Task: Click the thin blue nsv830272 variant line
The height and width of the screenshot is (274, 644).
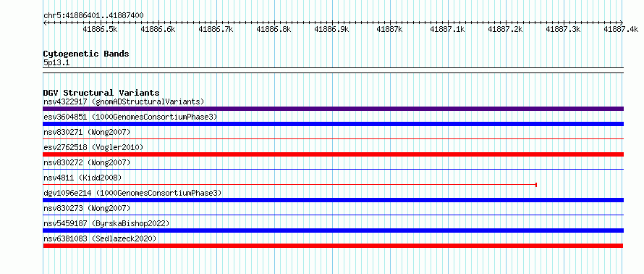Action: coord(333,169)
